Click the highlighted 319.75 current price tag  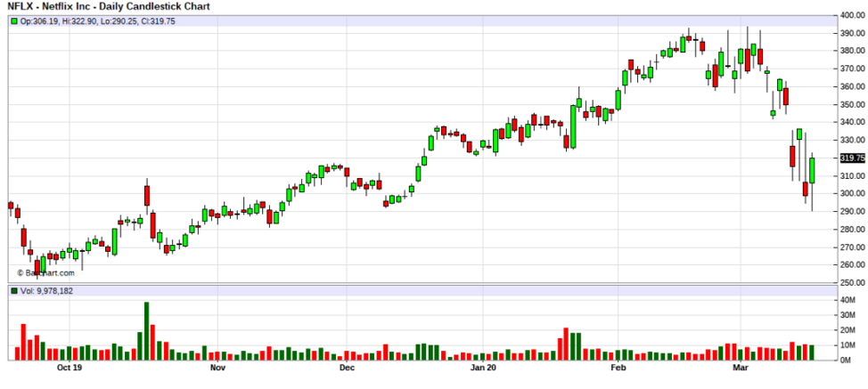click(853, 158)
